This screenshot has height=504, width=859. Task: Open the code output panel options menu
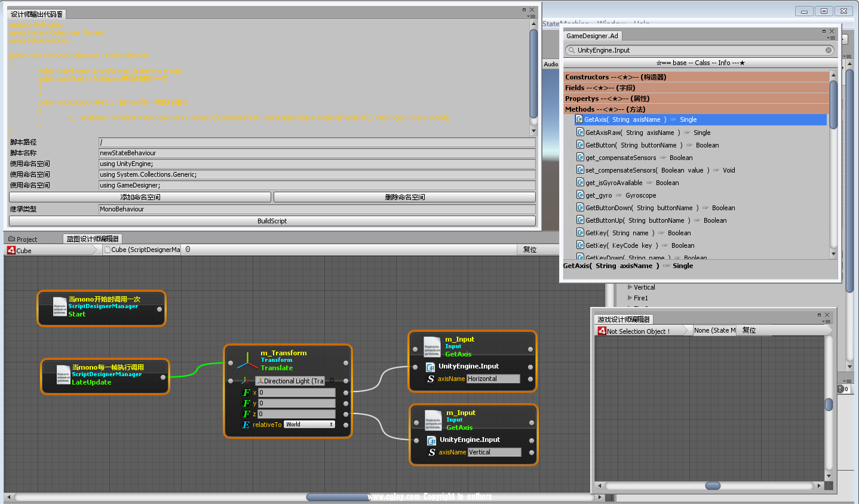coord(532,16)
